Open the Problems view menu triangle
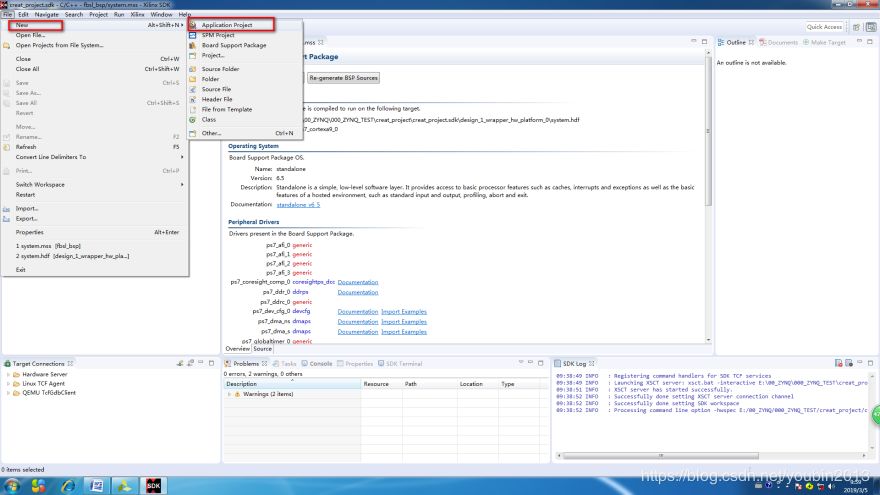The image size is (880, 495). 521,363
